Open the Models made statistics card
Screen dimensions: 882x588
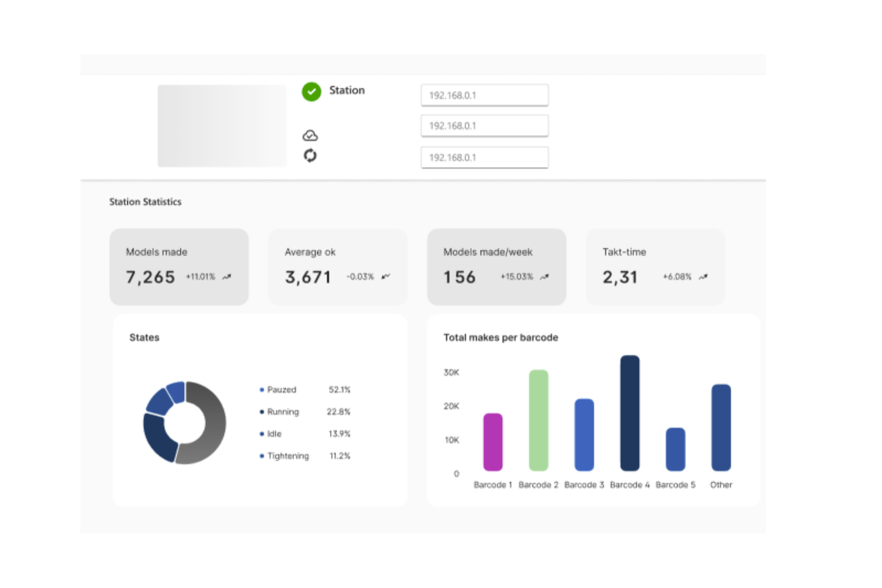point(179,267)
